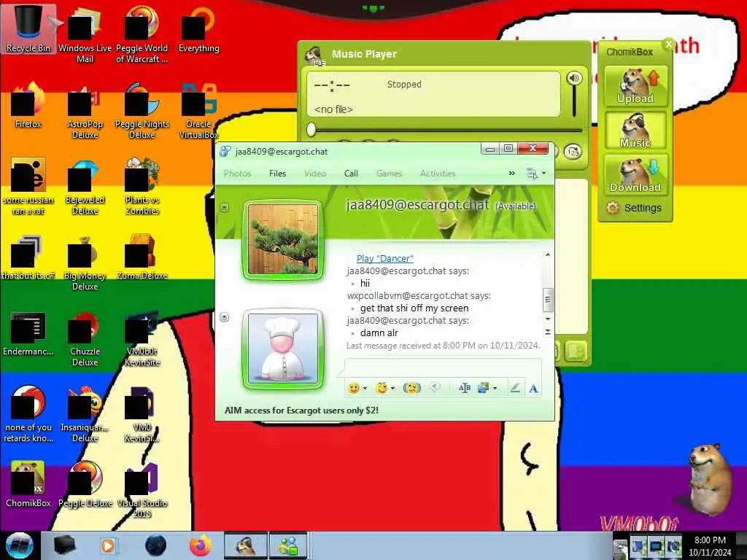Click Windows Media Player taskbar icon
The image size is (747, 560).
tap(109, 545)
